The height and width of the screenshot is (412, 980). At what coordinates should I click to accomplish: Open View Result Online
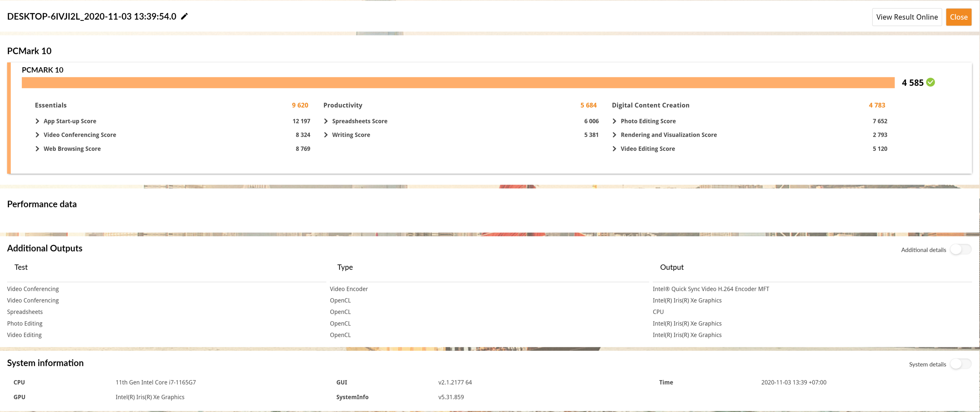pyautogui.click(x=907, y=17)
